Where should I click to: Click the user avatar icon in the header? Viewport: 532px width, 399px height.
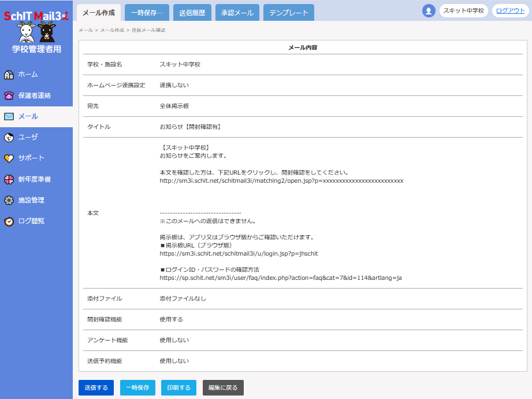pyautogui.click(x=429, y=11)
